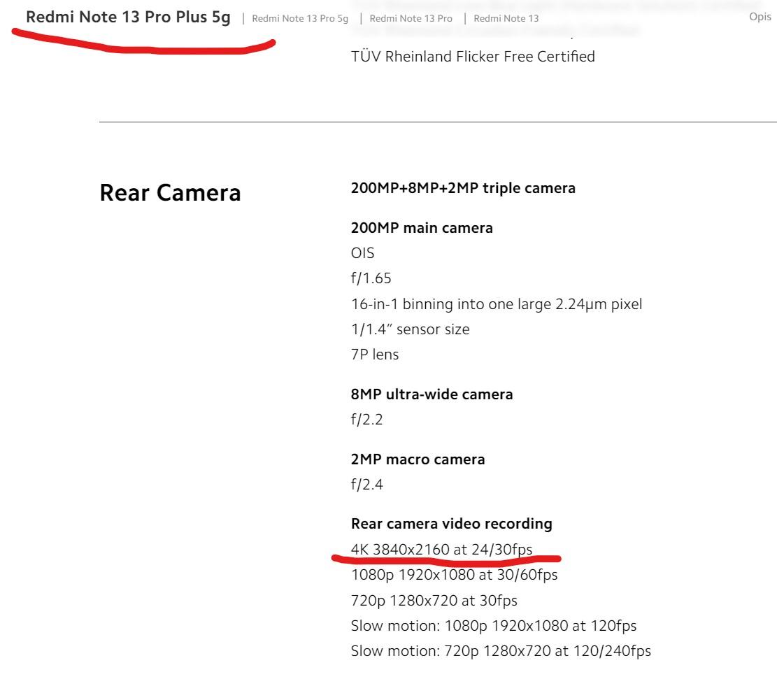Click the Rear Camera section heading
777x700 pixels.
170,193
